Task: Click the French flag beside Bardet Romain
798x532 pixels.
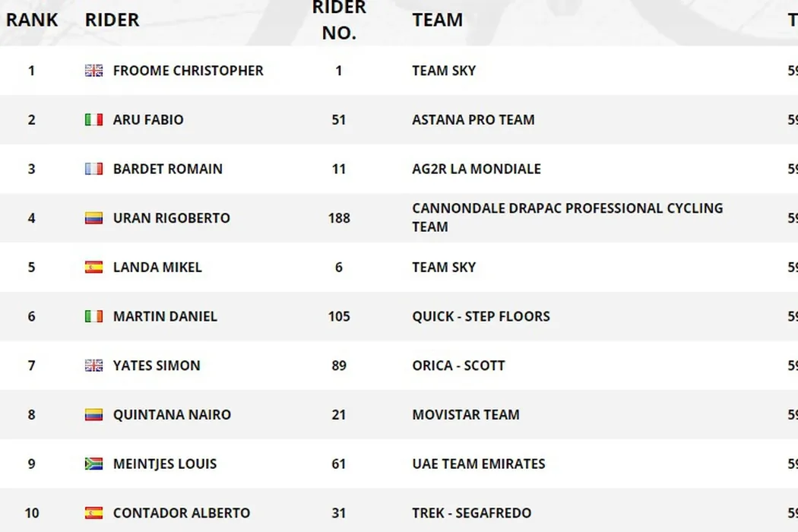Action: point(93,169)
